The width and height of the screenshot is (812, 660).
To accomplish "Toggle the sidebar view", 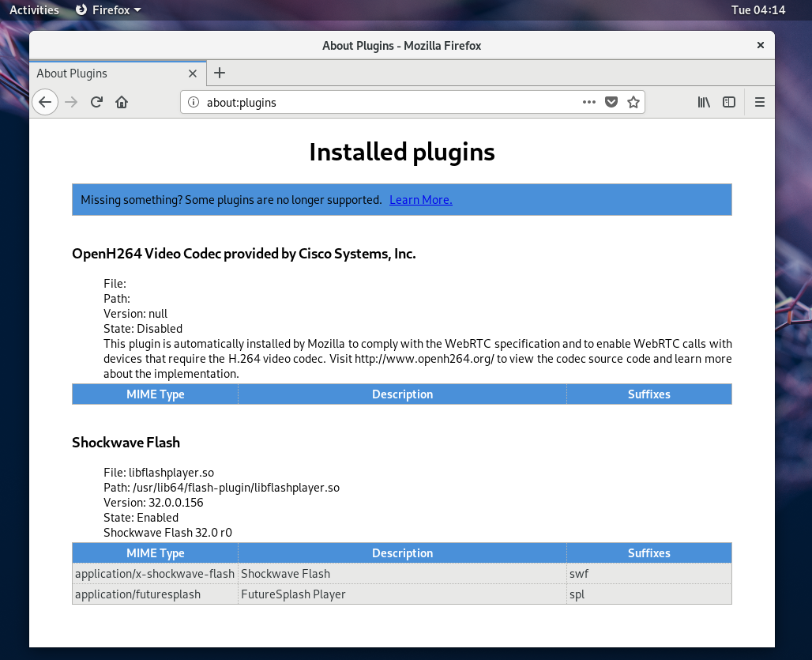I will pyautogui.click(x=729, y=102).
